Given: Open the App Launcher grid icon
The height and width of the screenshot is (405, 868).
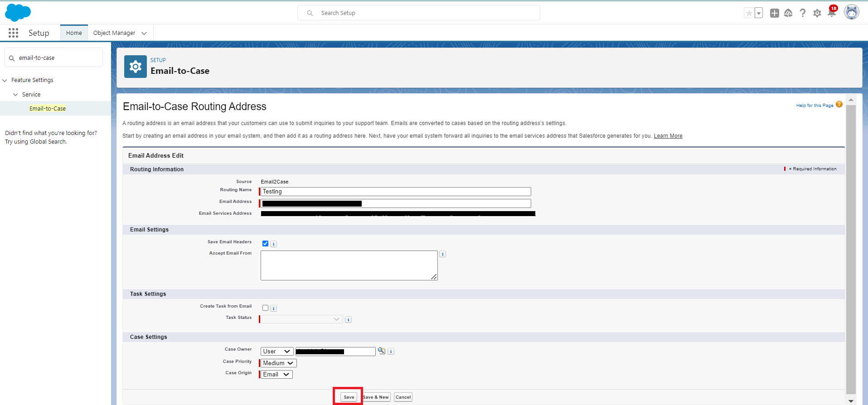Looking at the screenshot, I should pyautogui.click(x=13, y=33).
